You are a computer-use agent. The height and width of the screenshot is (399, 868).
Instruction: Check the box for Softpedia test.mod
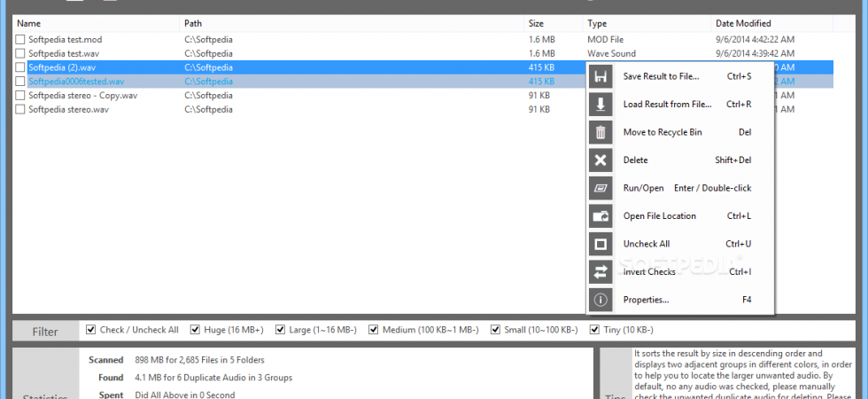[x=19, y=40]
